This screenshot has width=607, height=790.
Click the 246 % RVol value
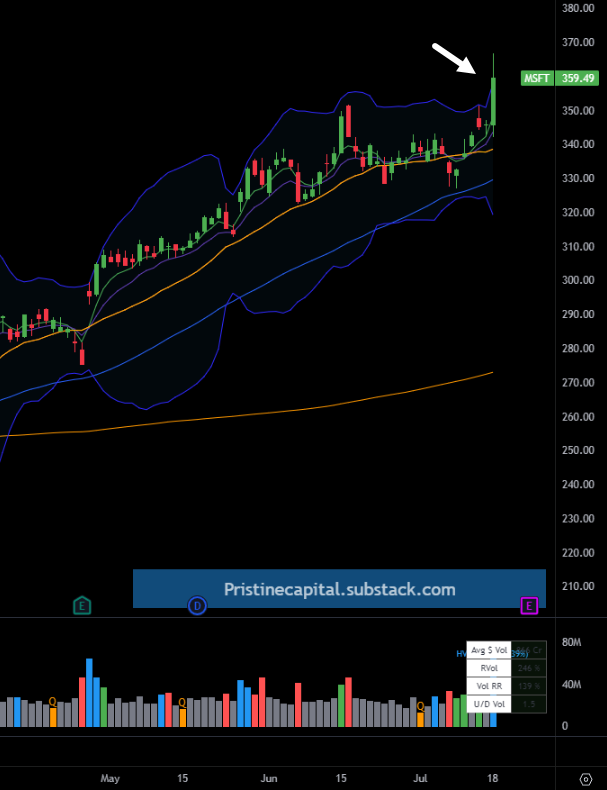click(x=528, y=668)
